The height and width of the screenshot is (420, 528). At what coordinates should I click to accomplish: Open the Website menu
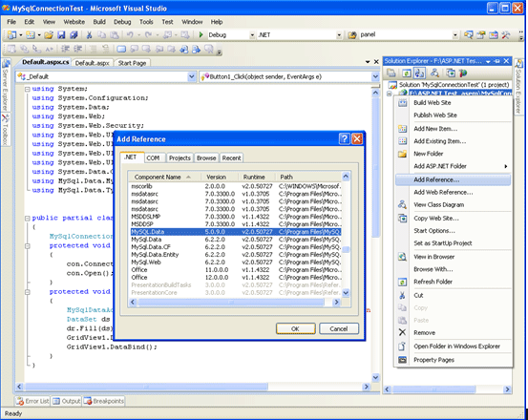point(74,22)
